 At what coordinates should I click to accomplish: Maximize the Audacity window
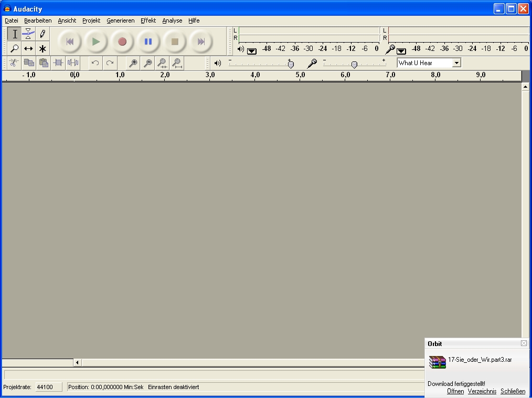pos(511,9)
